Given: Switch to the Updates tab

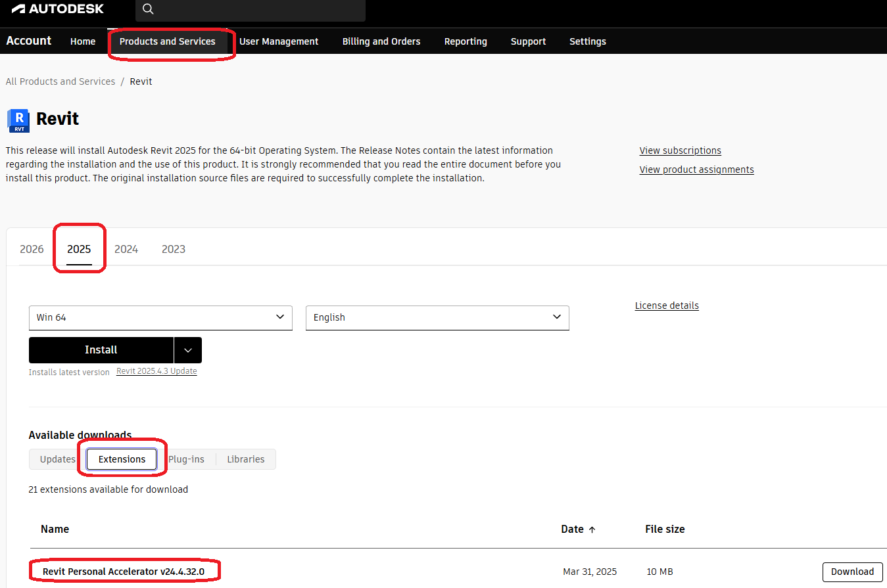Looking at the screenshot, I should tap(57, 459).
